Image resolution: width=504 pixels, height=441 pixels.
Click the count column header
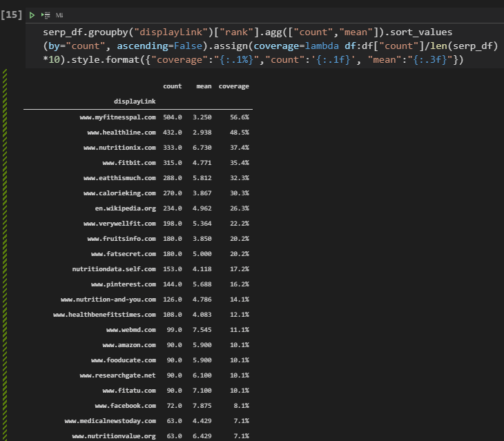(173, 86)
